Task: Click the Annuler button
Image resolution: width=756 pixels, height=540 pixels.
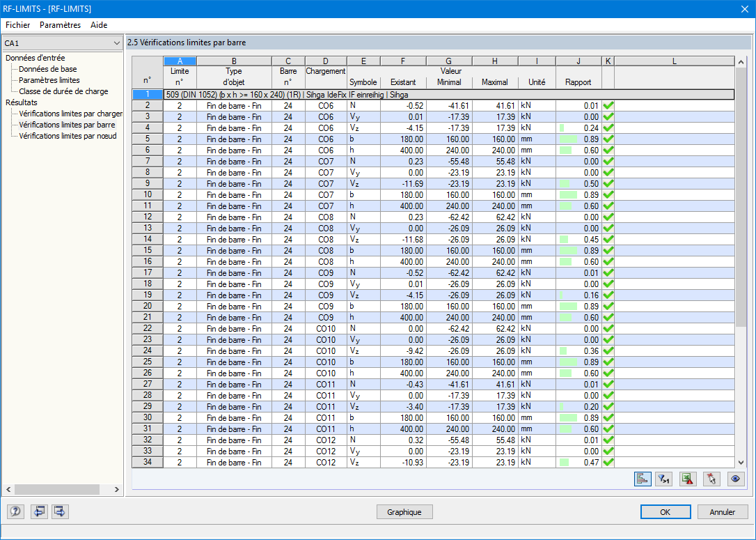Action: (x=723, y=512)
